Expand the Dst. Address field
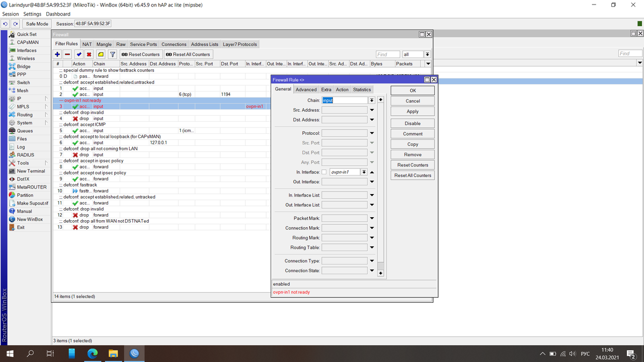This screenshot has width=644, height=362. coord(372,120)
